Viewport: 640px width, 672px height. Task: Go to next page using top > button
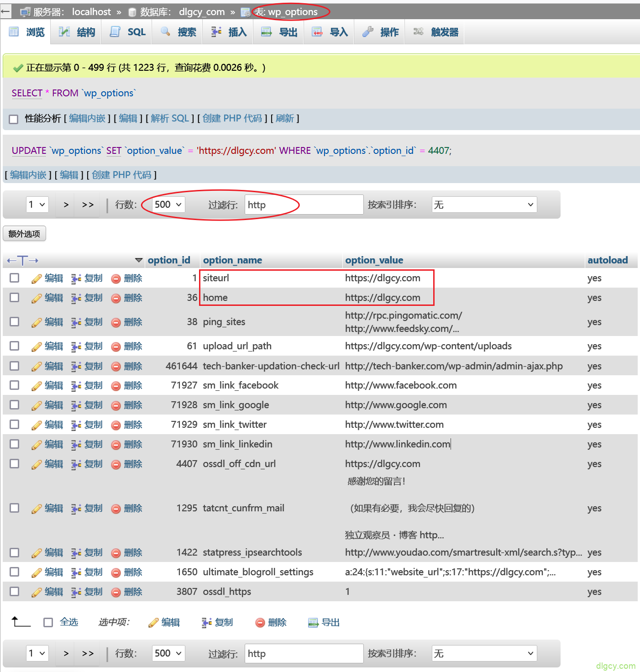(66, 205)
